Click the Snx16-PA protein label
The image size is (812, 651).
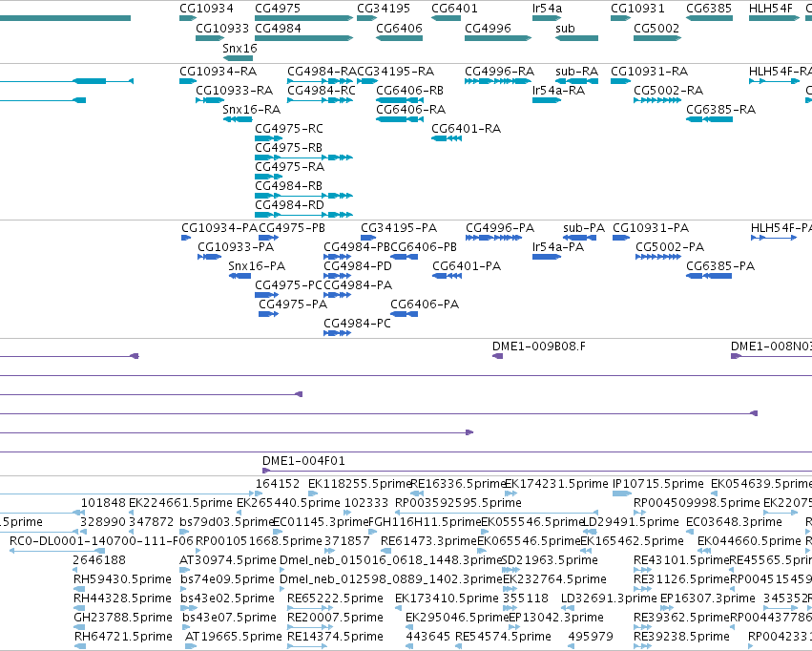[x=257, y=266]
